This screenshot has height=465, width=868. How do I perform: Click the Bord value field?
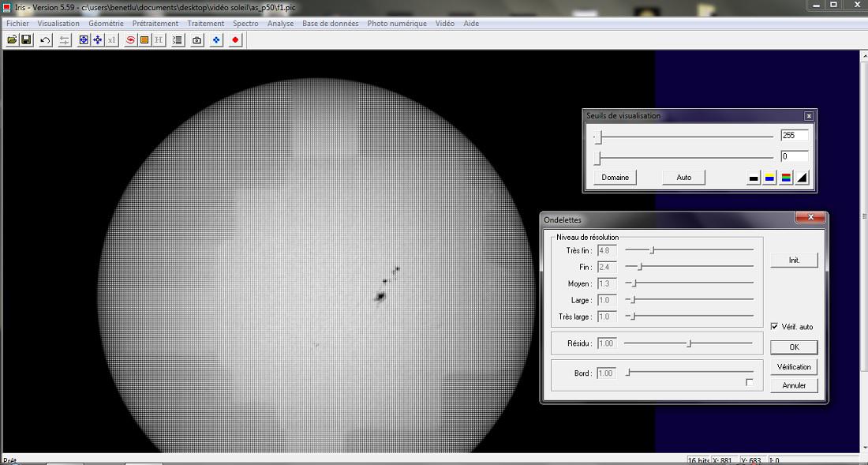click(608, 373)
